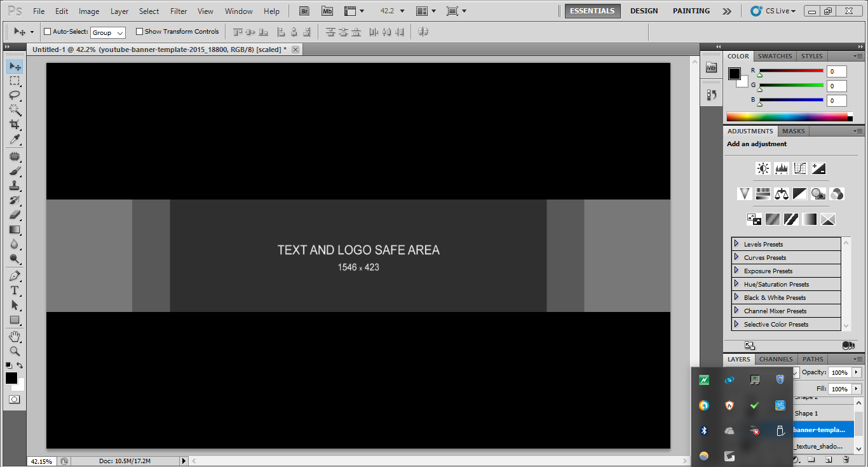Select the Brush tool

(x=15, y=171)
